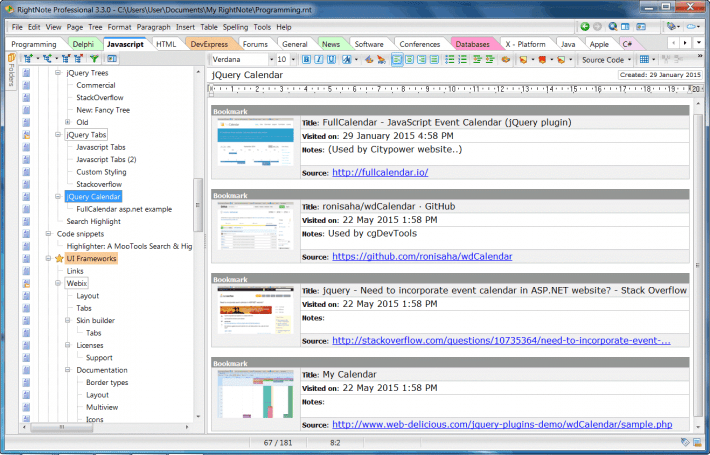Viewport: 710px width, 455px height.
Task: Add a new tree node with first tree icon
Action: coord(29,58)
